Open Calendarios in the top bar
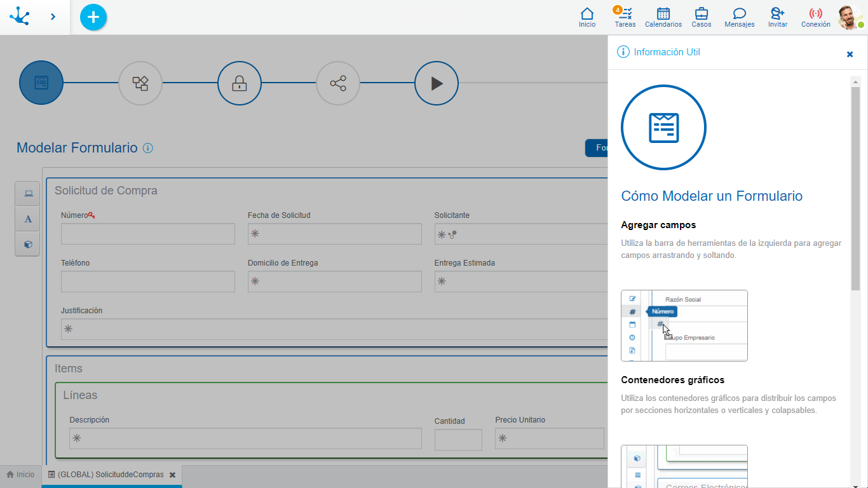 (x=663, y=17)
